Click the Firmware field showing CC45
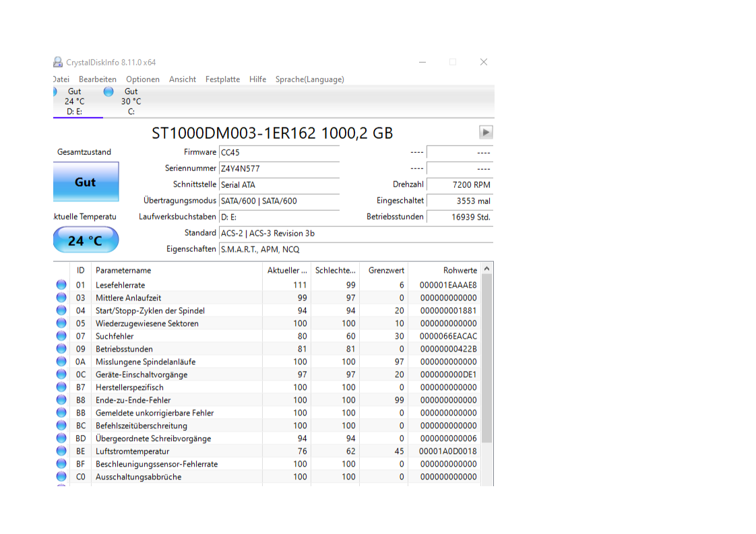 [x=279, y=152]
